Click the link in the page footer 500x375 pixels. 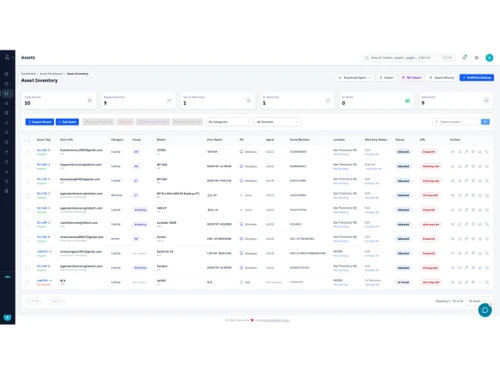pos(276,320)
